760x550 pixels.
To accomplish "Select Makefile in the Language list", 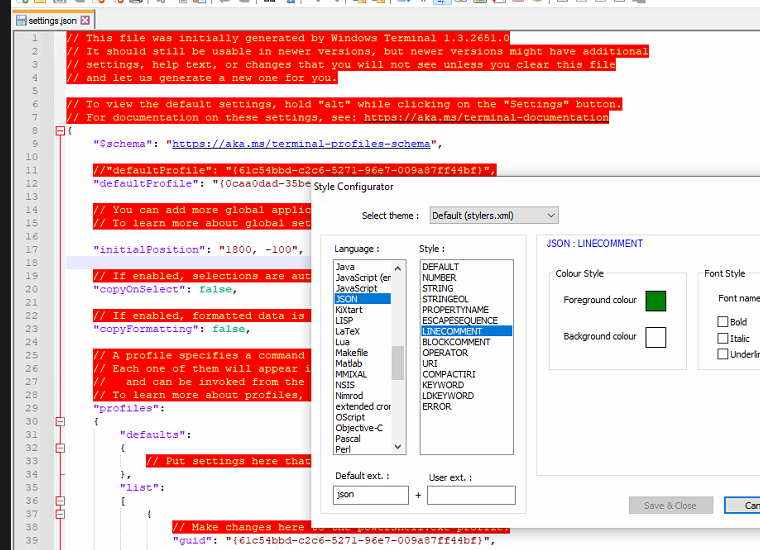I will [352, 353].
